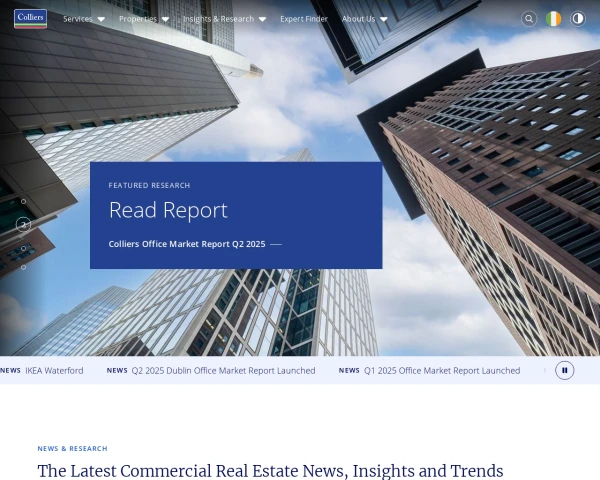Viewport: 600px width, 480px height.
Task: Open the search icon in header
Action: tap(529, 18)
